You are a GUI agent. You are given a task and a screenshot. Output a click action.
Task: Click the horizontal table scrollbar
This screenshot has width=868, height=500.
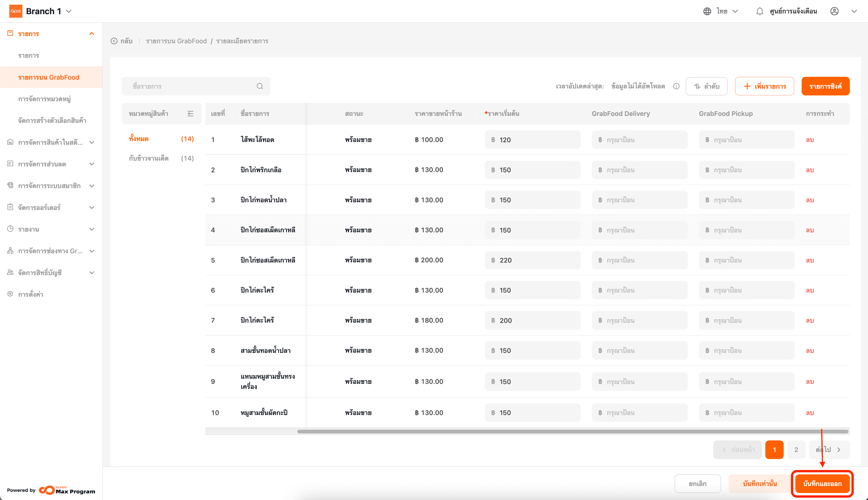coord(572,431)
